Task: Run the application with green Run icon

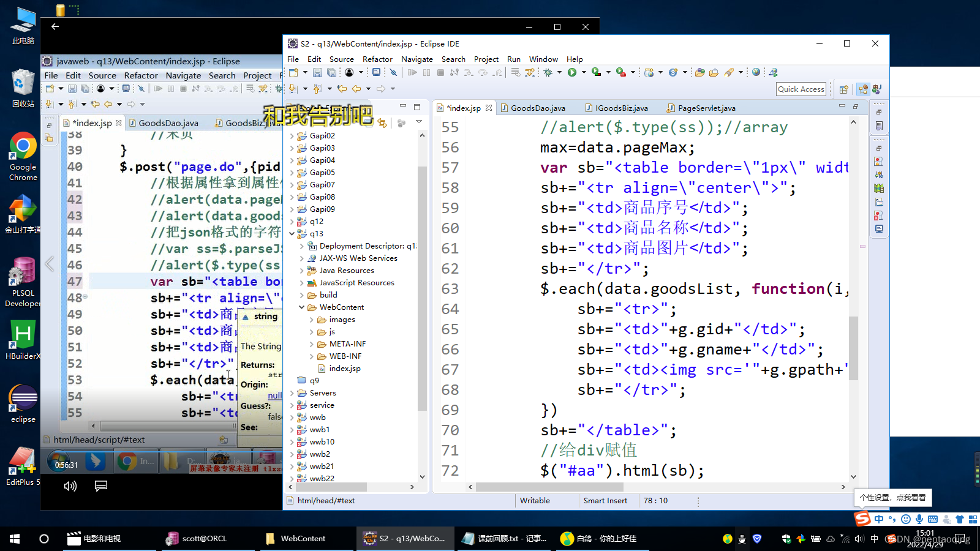Action: click(572, 72)
